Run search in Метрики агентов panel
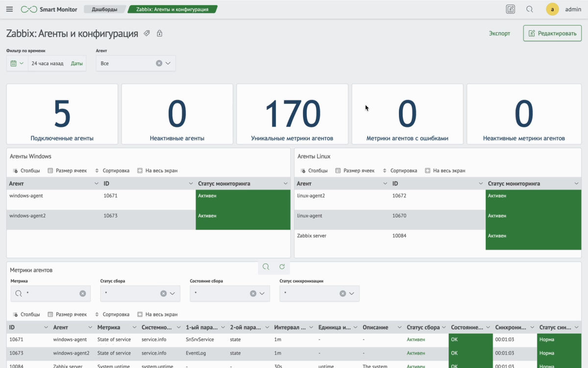This screenshot has width=588, height=368. 266,267
